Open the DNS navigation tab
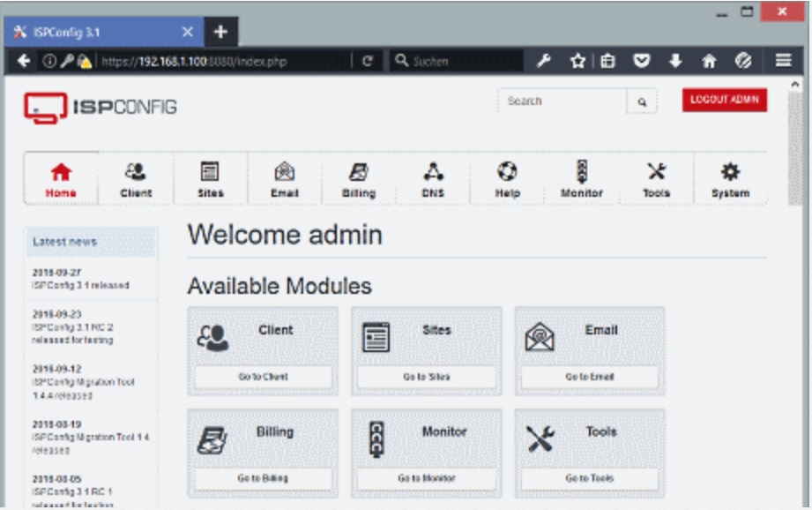812x510 pixels. click(433, 179)
